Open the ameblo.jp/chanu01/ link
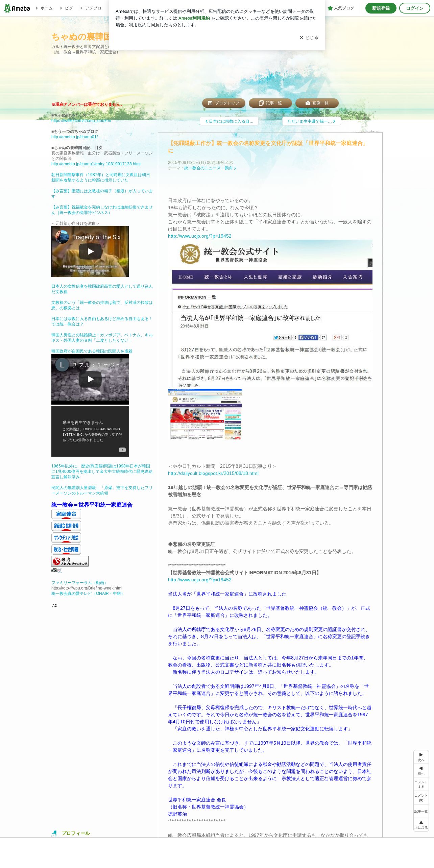Image resolution: width=434 pixels, height=868 pixels. click(x=75, y=137)
